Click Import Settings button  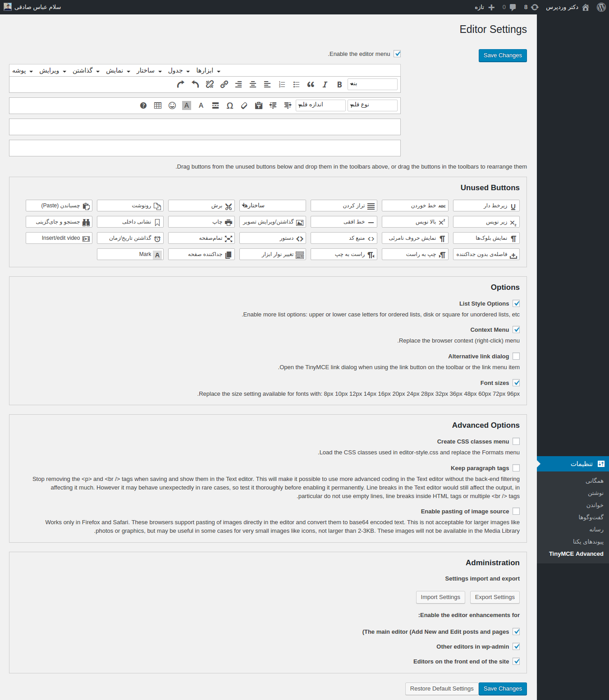click(x=440, y=597)
